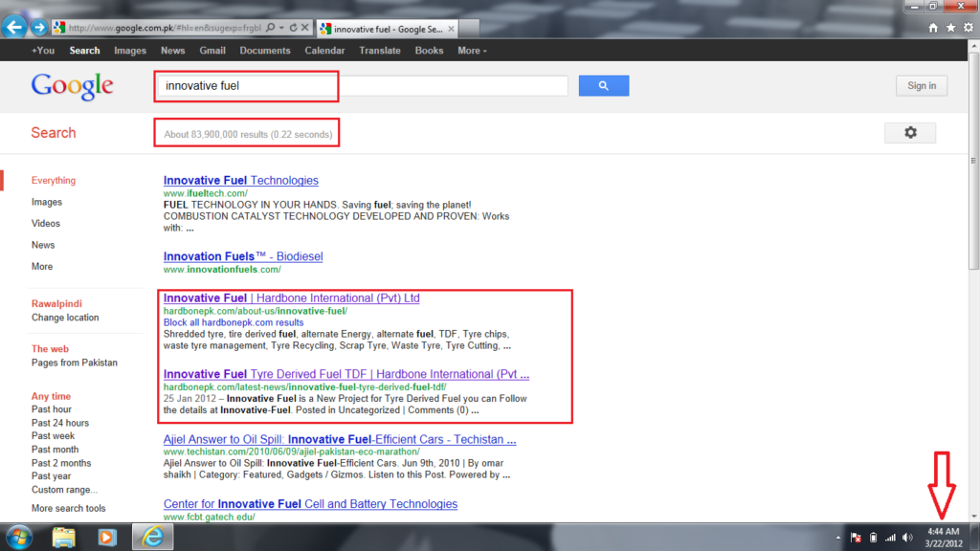Filter results to Past hour
This screenshot has height=551, width=980.
52,409
